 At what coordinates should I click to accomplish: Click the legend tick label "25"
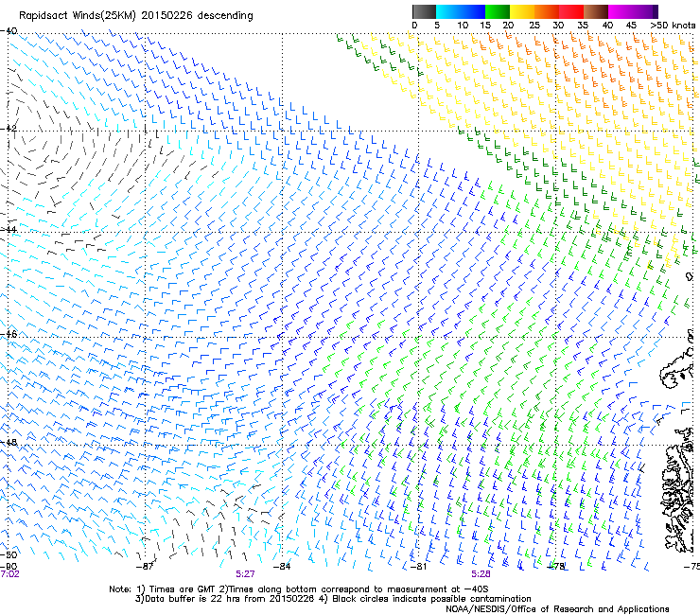click(534, 26)
